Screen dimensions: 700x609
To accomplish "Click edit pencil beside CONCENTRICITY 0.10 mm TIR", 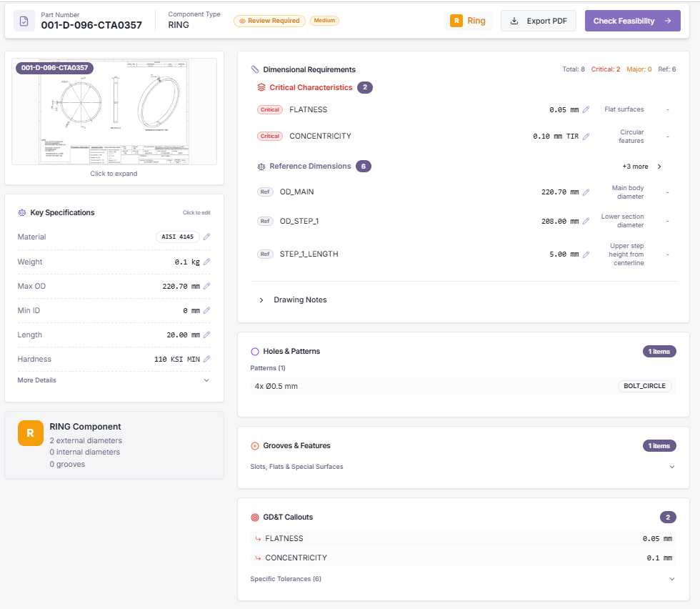I will tap(586, 137).
